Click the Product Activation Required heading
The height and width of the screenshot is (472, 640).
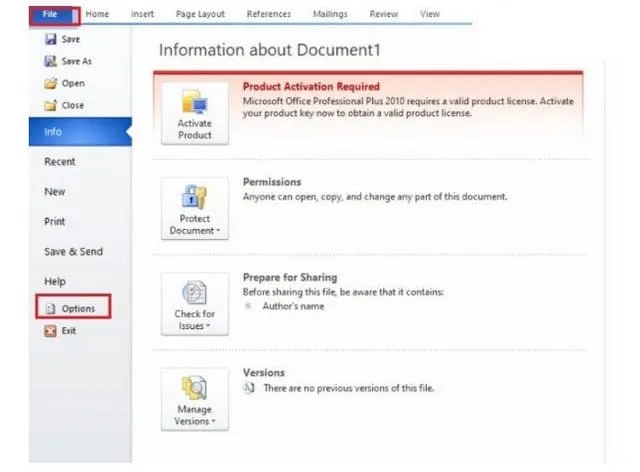click(x=311, y=87)
